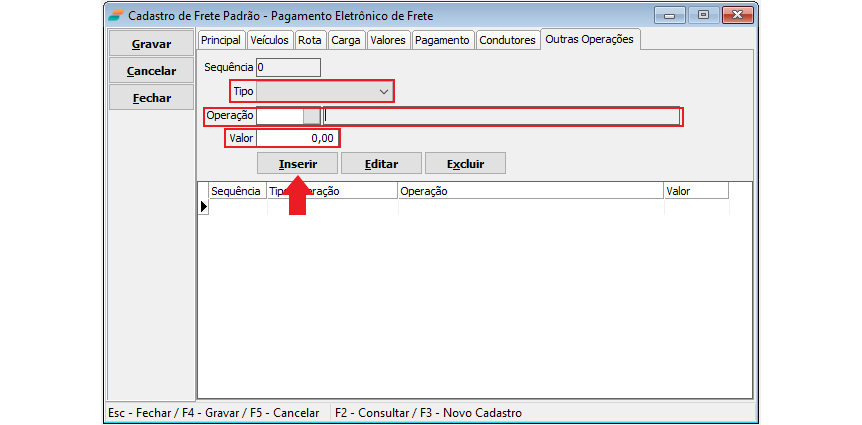Click the application logo icon in title bar
This screenshot has width=862, height=425.
pyautogui.click(x=116, y=16)
